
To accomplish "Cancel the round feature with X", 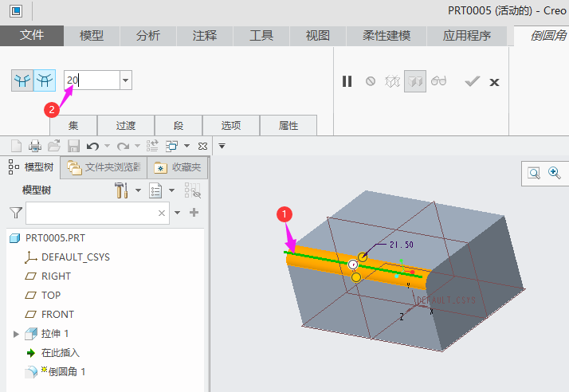I will (494, 81).
